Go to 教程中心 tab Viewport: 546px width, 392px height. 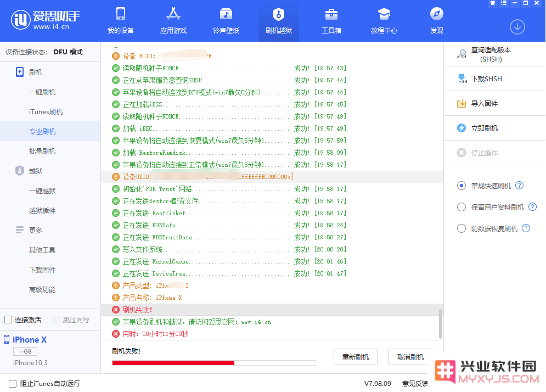[x=384, y=21]
